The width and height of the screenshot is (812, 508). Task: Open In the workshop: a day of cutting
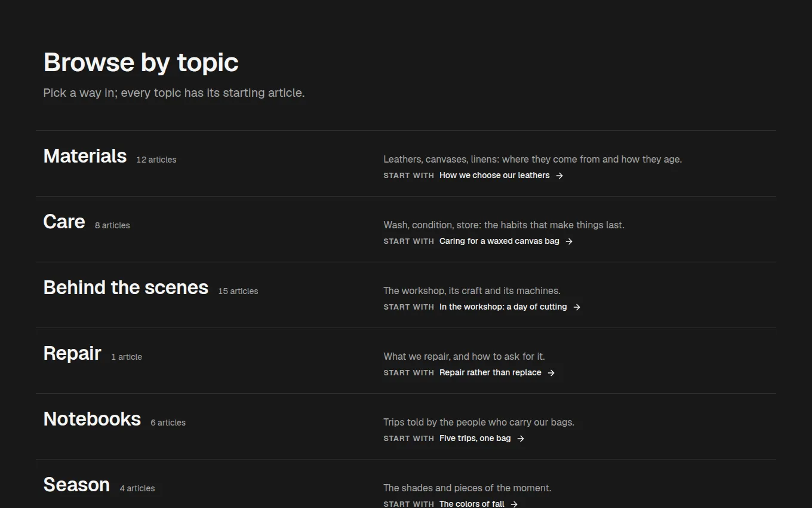click(x=503, y=307)
